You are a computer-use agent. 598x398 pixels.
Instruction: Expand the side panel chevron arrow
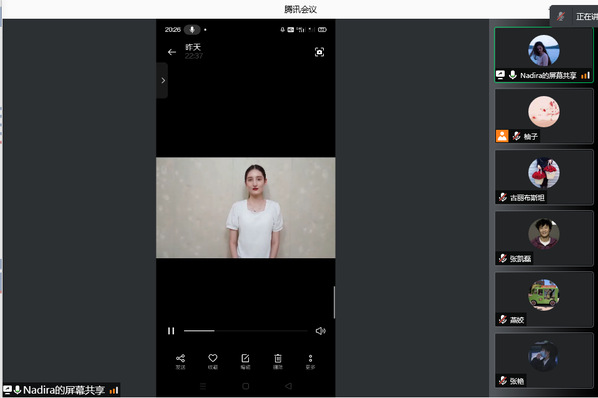163,80
